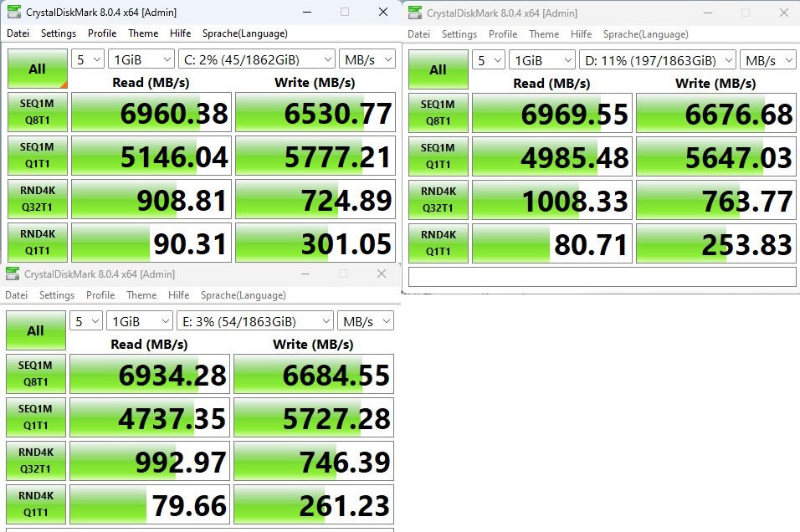Open MB/s unit dropdown in E: window
The height and width of the screenshot is (532, 800).
point(366,321)
